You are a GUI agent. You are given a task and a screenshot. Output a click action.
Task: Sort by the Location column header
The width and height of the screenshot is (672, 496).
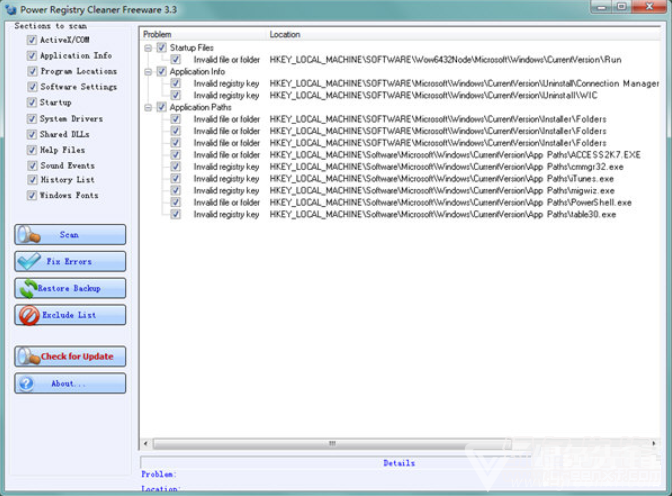click(285, 34)
